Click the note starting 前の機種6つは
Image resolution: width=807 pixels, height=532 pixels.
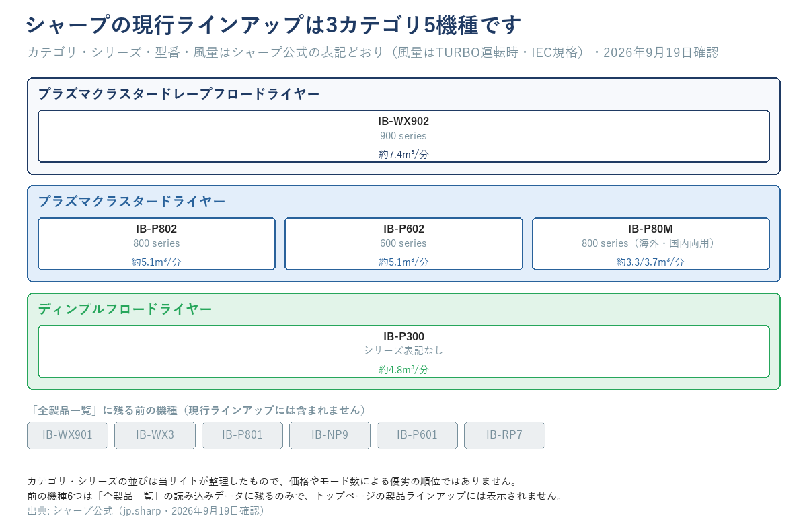click(x=295, y=496)
